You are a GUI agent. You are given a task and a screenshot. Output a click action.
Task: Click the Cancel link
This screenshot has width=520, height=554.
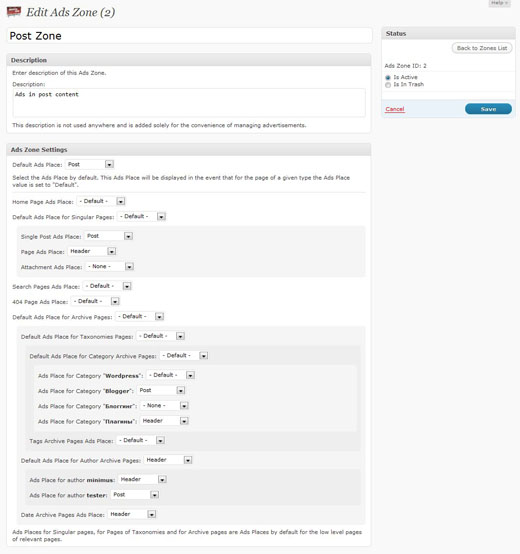tap(395, 109)
